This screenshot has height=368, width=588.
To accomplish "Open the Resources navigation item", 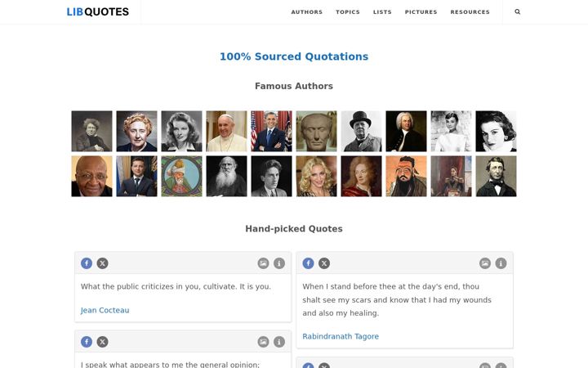I will [x=470, y=12].
